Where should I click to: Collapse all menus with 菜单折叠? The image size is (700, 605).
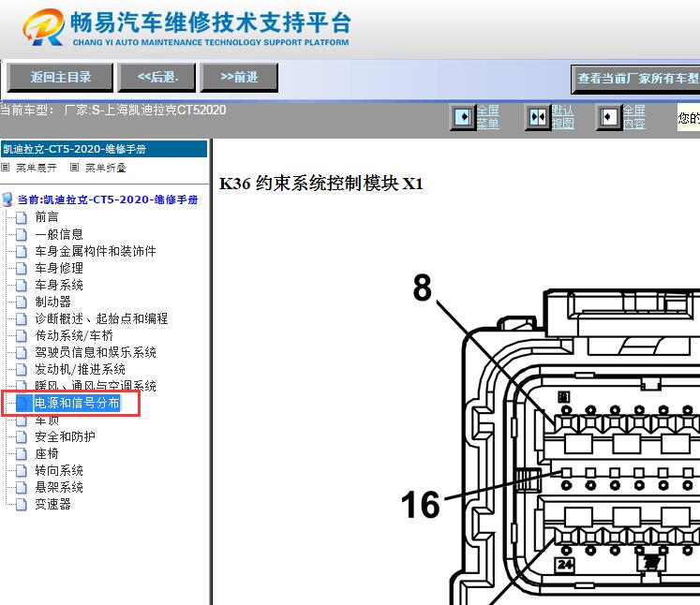(x=105, y=168)
